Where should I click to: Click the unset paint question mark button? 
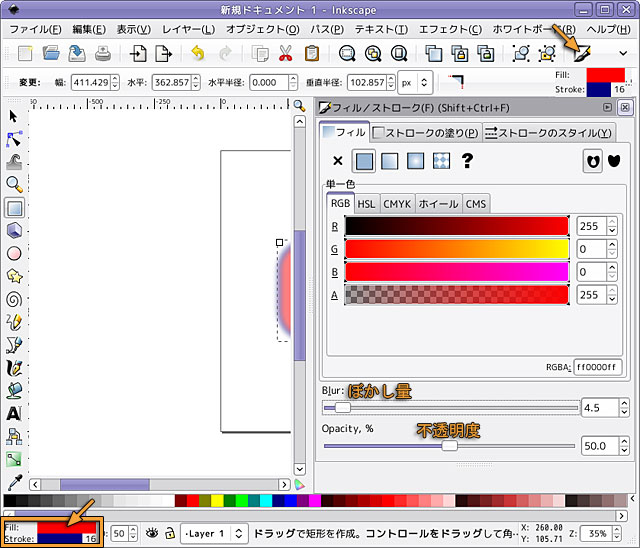466,160
